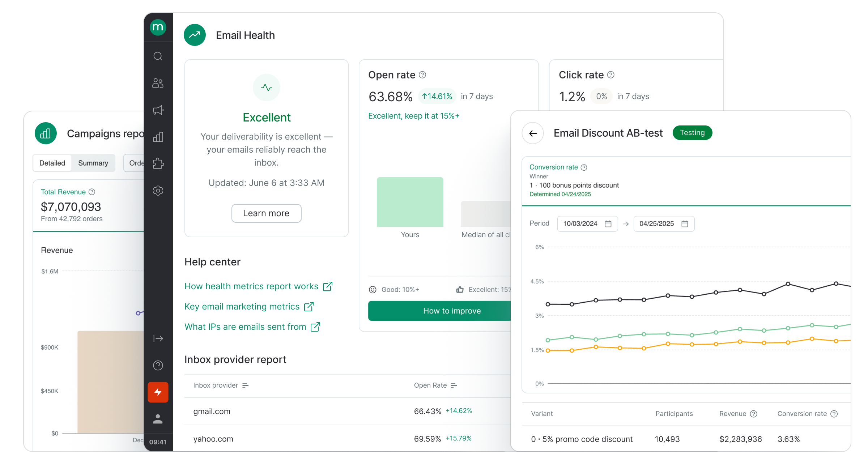868x452 pixels.
Task: Switch to Detailed tab in Campaigns report
Action: point(52,163)
